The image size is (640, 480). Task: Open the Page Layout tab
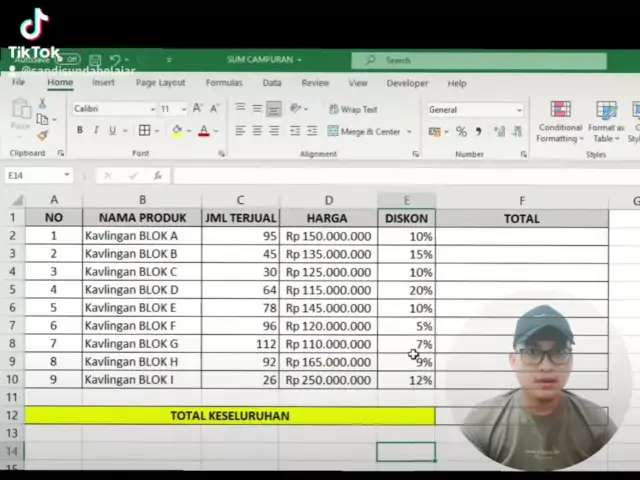160,83
